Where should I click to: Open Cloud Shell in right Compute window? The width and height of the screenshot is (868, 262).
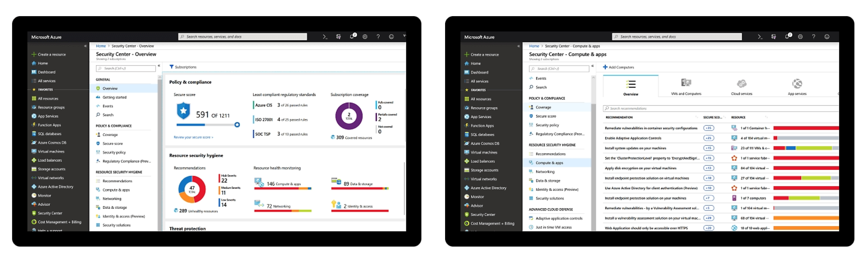(x=760, y=37)
